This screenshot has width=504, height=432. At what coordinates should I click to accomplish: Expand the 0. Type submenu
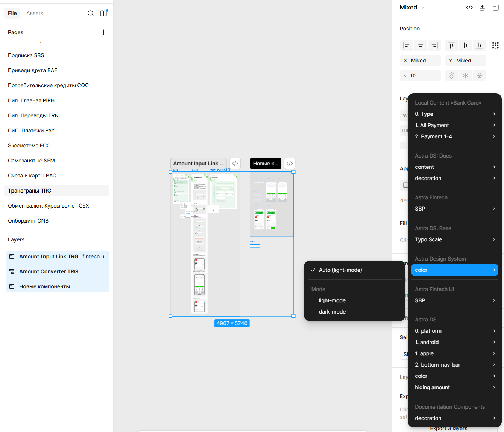[455, 114]
